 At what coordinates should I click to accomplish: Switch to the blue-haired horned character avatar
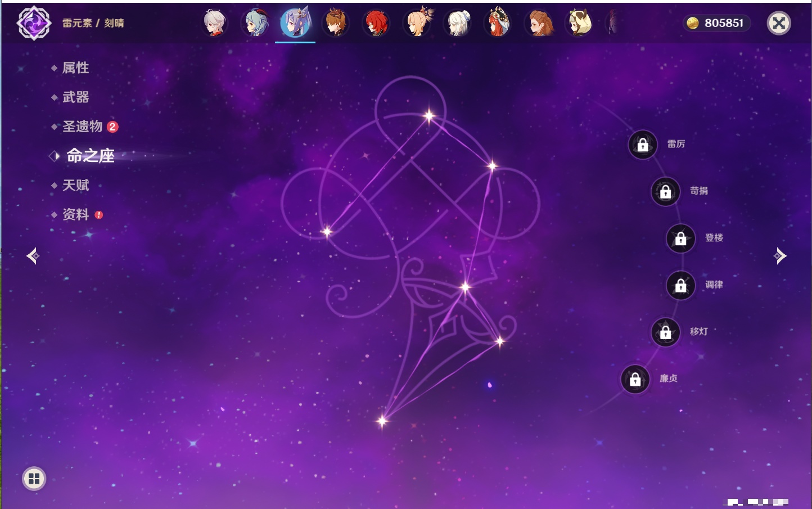point(255,23)
